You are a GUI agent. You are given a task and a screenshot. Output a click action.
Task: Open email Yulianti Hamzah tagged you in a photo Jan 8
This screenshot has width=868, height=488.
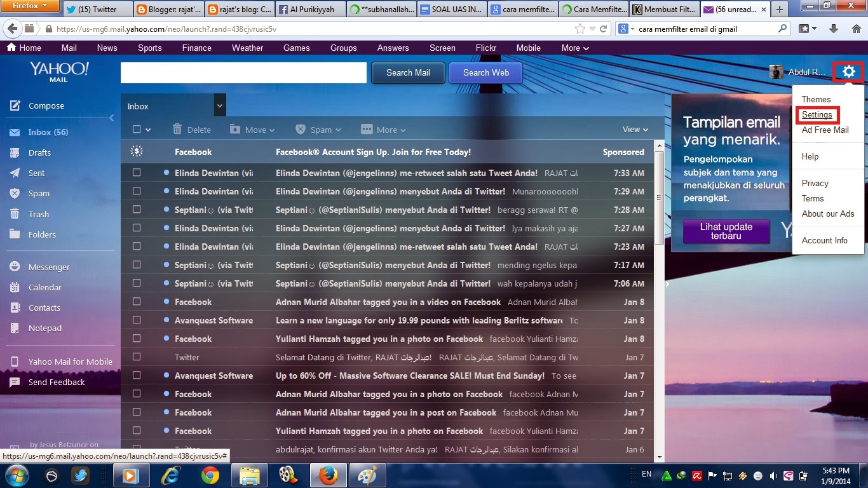coord(387,339)
